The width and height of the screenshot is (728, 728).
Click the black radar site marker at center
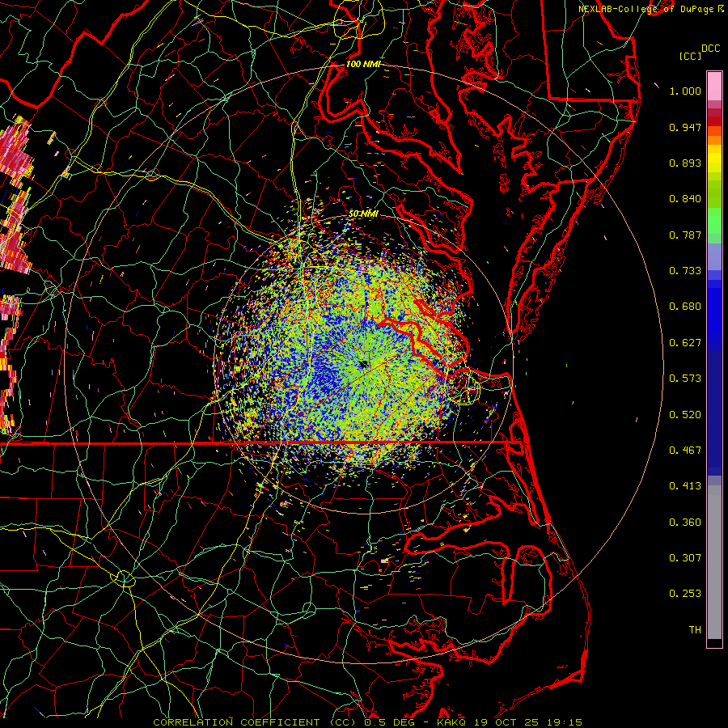click(x=364, y=364)
